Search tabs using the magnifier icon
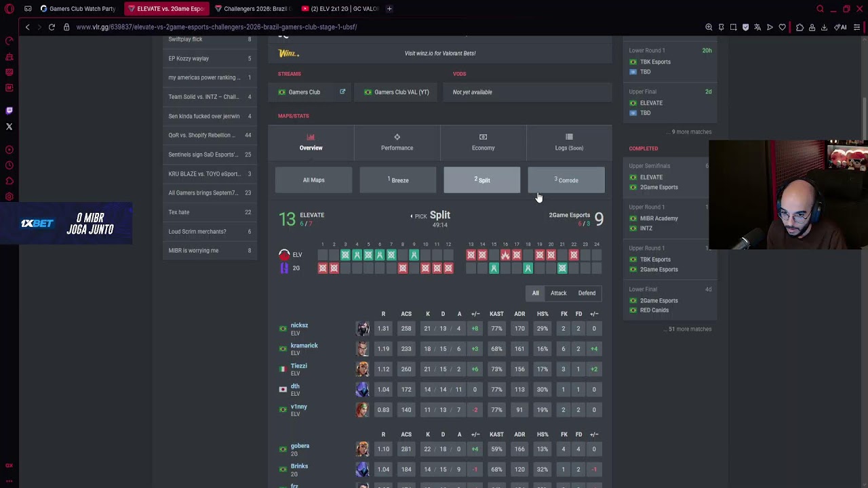Image resolution: width=868 pixels, height=488 pixels. (821, 9)
